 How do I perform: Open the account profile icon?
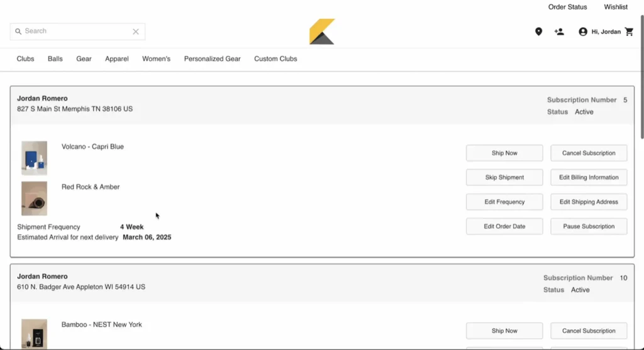[x=583, y=31]
